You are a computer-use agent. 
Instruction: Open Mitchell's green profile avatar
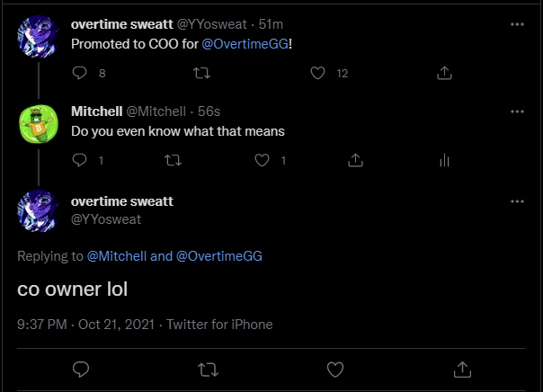point(39,123)
